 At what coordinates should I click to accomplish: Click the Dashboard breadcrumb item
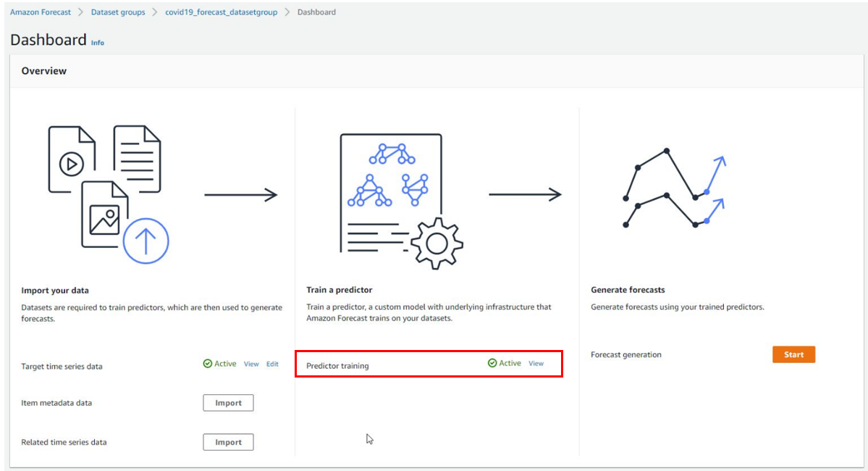[316, 12]
